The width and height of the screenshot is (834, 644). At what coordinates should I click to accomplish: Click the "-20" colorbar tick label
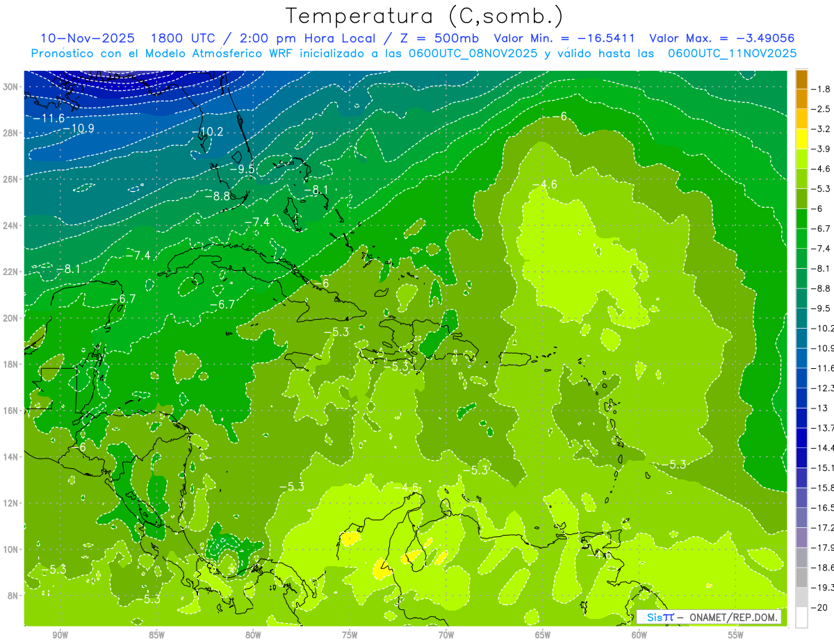(x=819, y=608)
